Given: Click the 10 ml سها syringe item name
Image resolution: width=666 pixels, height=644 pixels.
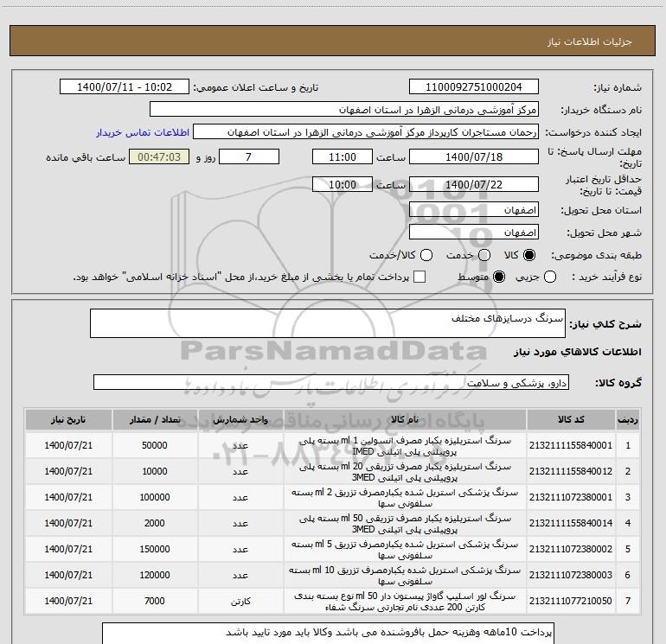Looking at the screenshot, I should pyautogui.click(x=405, y=575).
